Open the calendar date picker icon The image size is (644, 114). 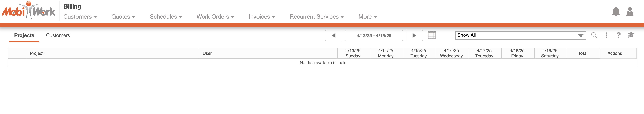(x=432, y=35)
